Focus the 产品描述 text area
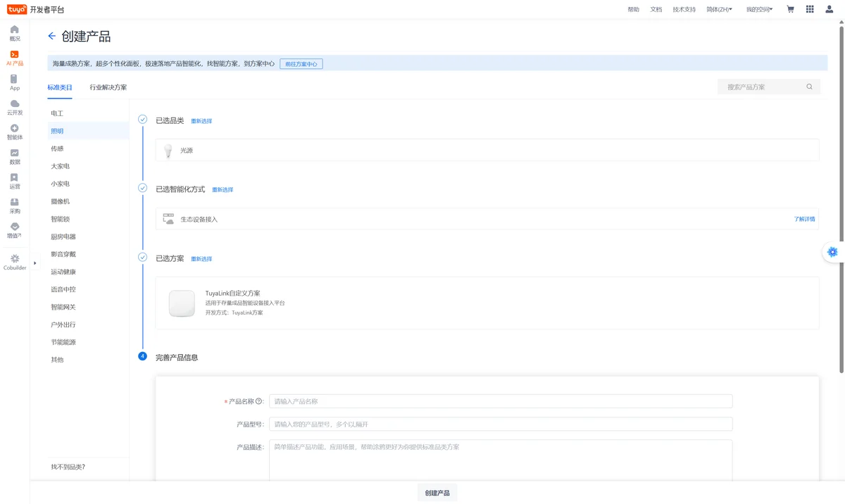The height and width of the screenshot is (504, 845). (x=501, y=461)
